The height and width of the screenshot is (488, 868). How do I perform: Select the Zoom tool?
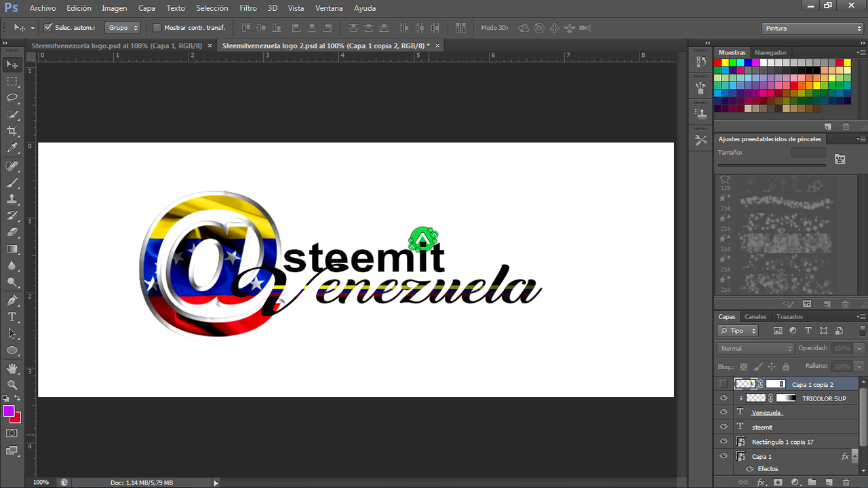coord(12,385)
